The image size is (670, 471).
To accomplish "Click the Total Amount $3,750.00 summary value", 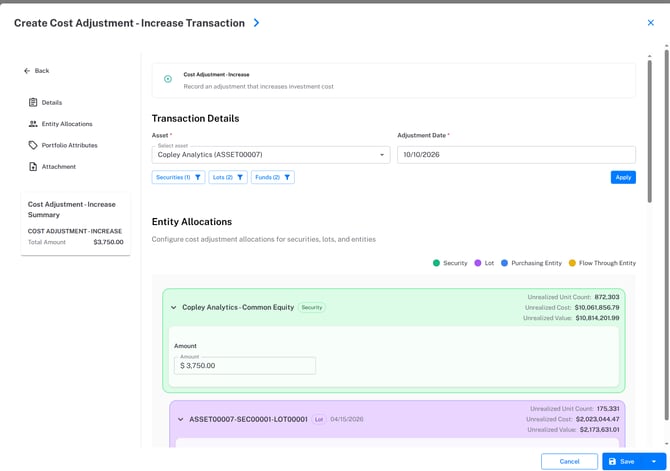I will pyautogui.click(x=109, y=242).
